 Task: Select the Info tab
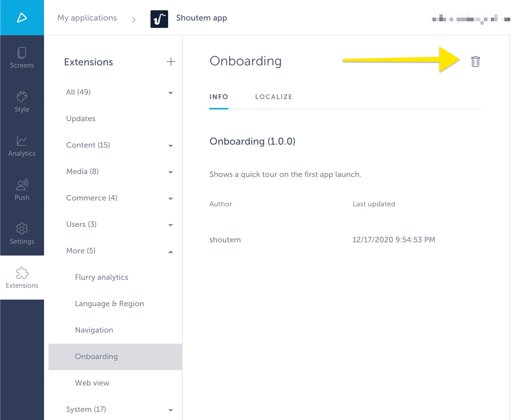[x=218, y=97]
